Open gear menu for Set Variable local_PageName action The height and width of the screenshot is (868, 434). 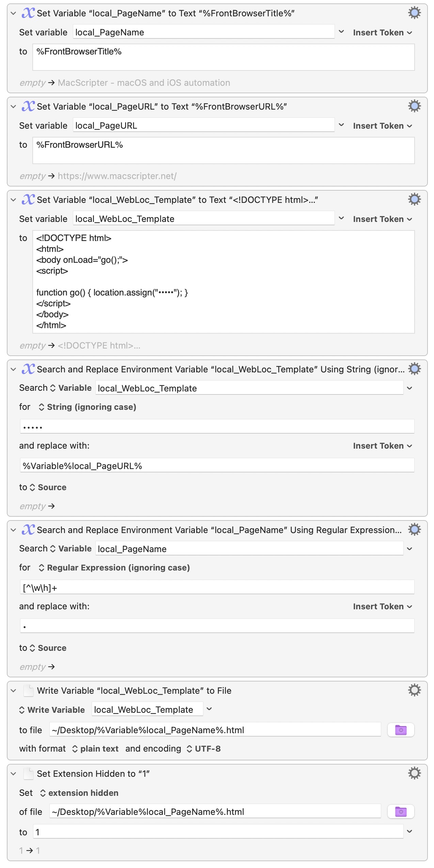click(414, 13)
